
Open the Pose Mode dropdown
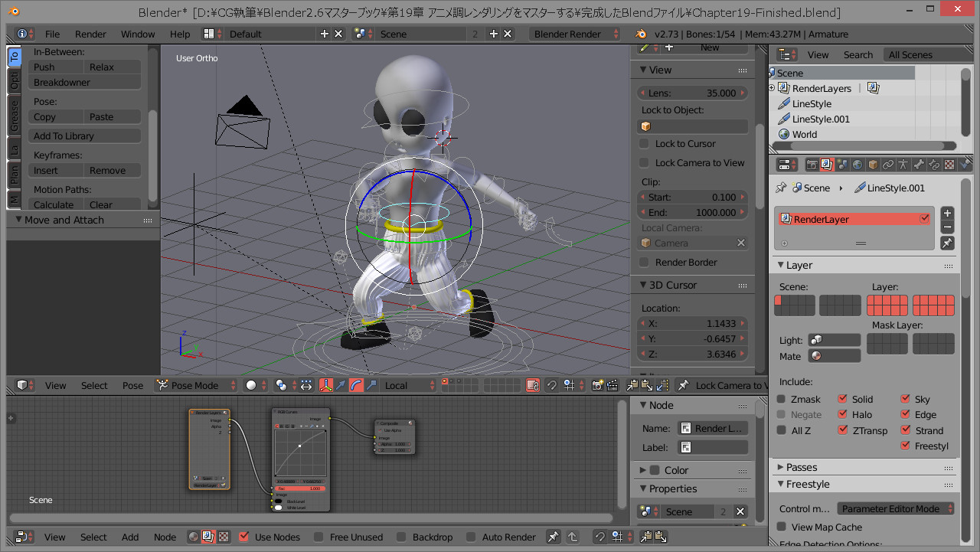point(195,385)
